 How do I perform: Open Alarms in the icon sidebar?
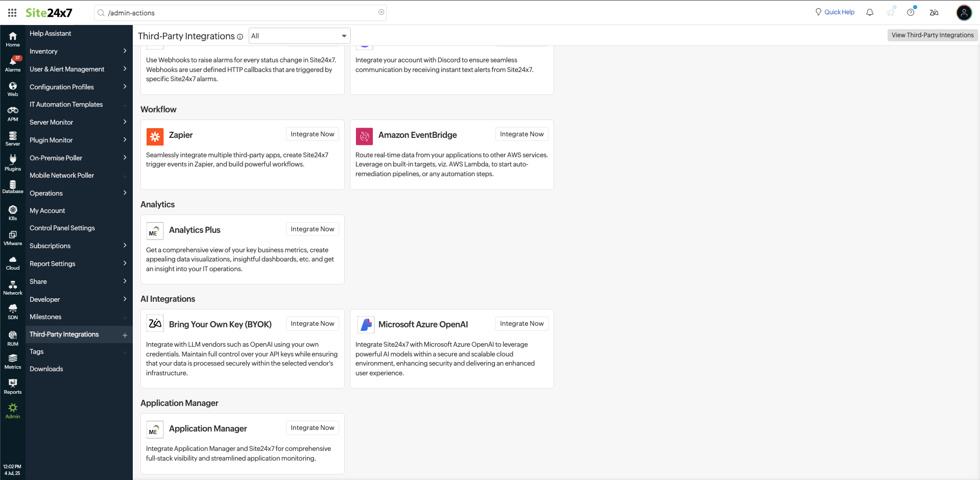[13, 64]
